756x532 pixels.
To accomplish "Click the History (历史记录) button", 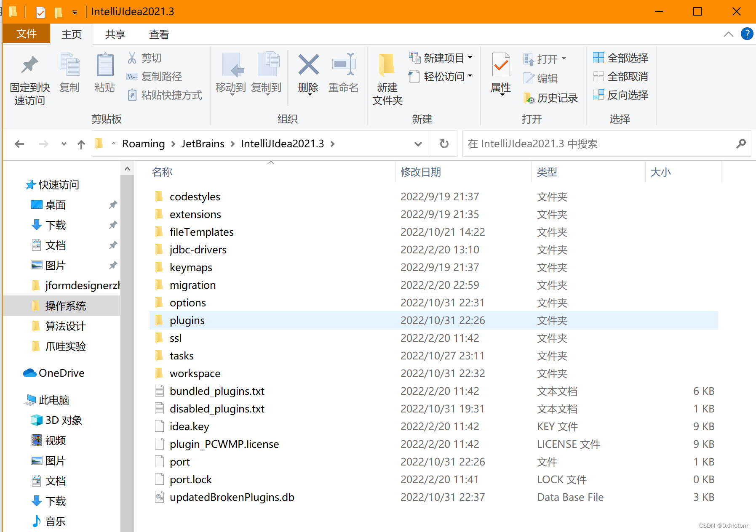I will pos(550,98).
